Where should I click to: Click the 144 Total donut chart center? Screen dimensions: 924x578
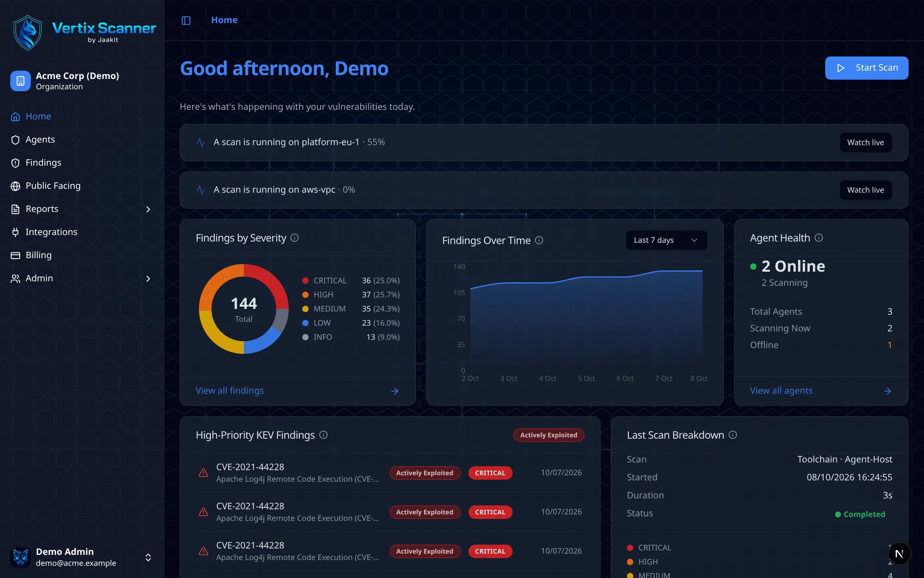[244, 309]
